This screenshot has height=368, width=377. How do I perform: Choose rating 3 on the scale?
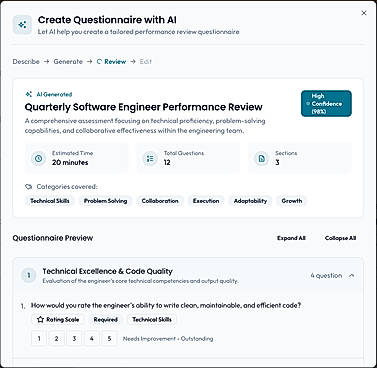pyautogui.click(x=74, y=339)
